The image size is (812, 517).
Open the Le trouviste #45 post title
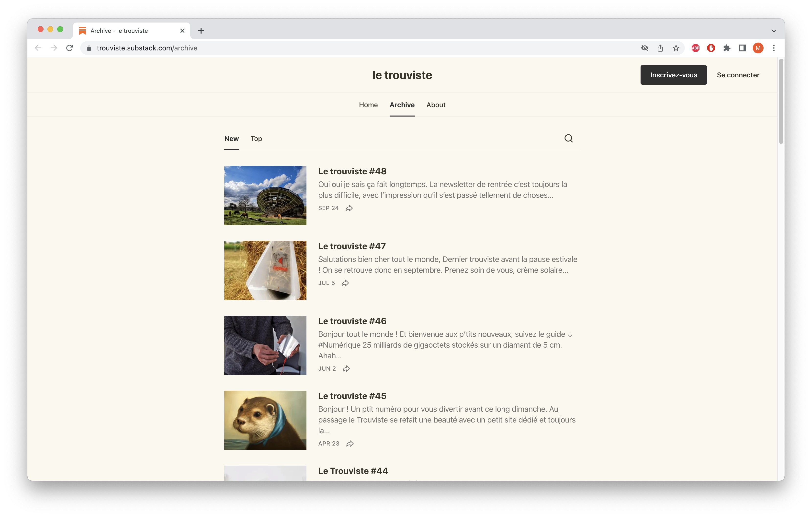(x=352, y=396)
